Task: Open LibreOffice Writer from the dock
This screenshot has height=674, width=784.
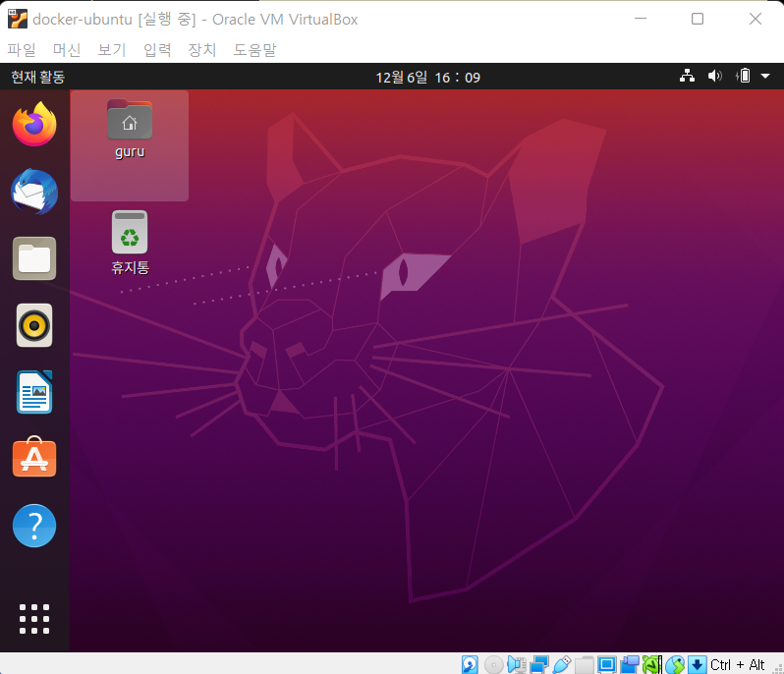Action: (x=34, y=392)
